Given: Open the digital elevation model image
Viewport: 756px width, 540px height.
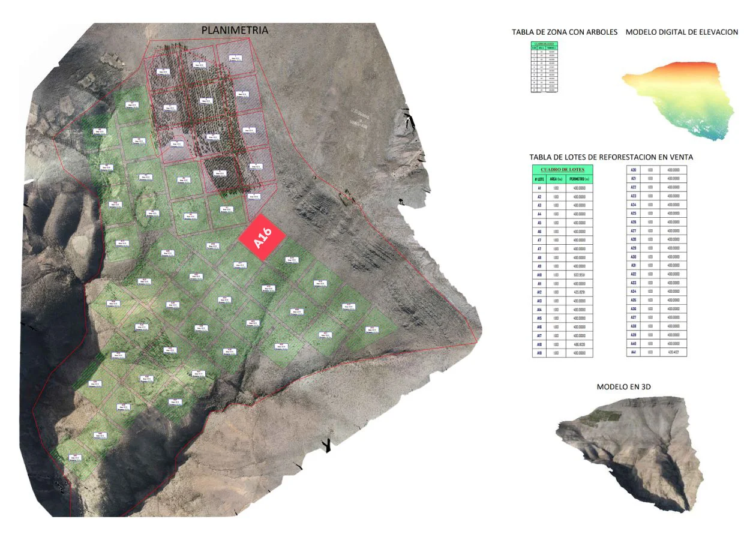Looking at the screenshot, I should point(679,99).
